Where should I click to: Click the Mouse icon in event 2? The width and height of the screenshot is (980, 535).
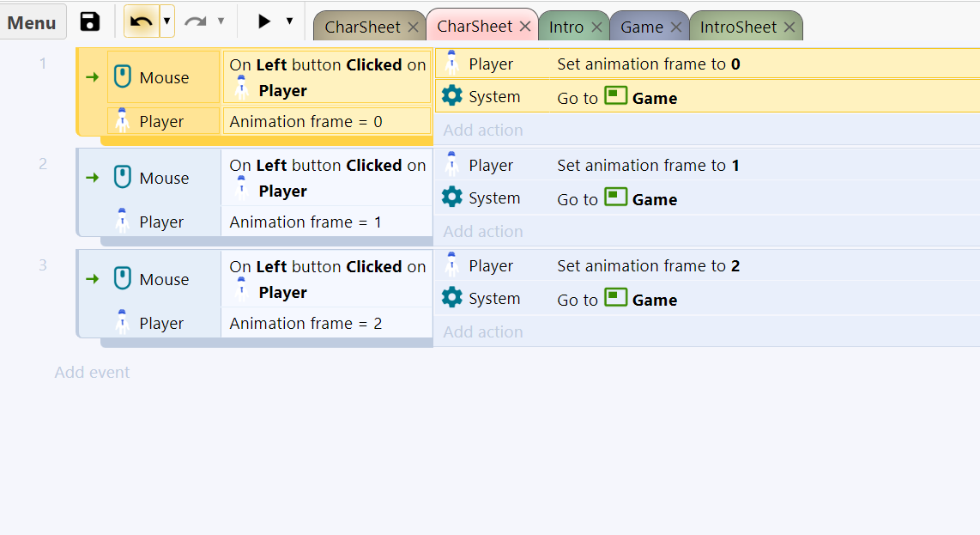click(123, 177)
